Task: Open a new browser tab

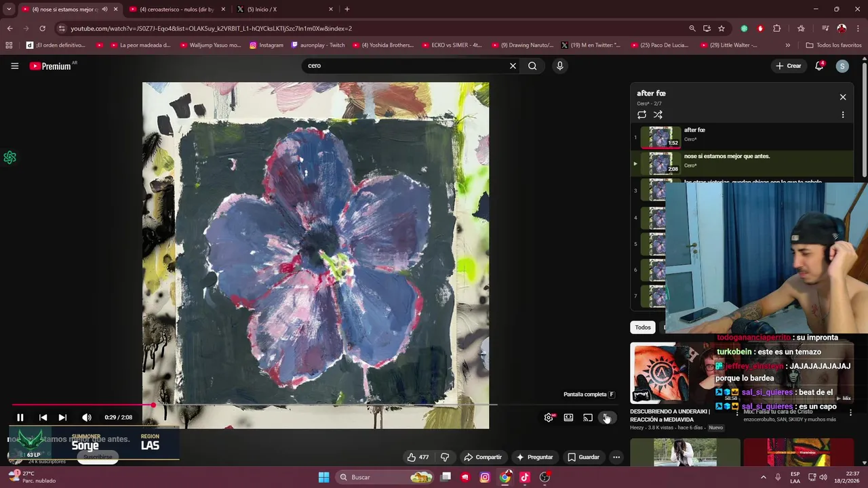Action: [x=347, y=9]
